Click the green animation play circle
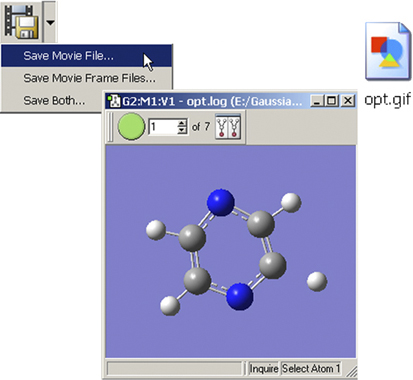This screenshot has width=413, height=380. pos(131,127)
